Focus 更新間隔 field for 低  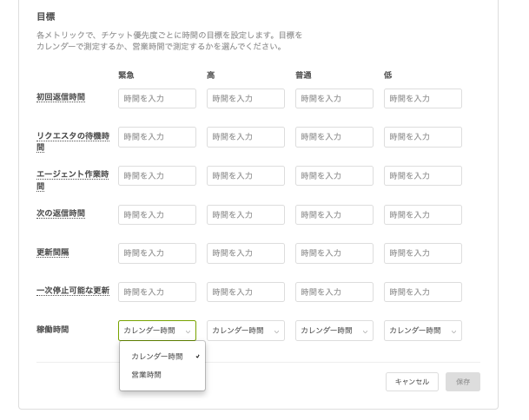coord(423,253)
